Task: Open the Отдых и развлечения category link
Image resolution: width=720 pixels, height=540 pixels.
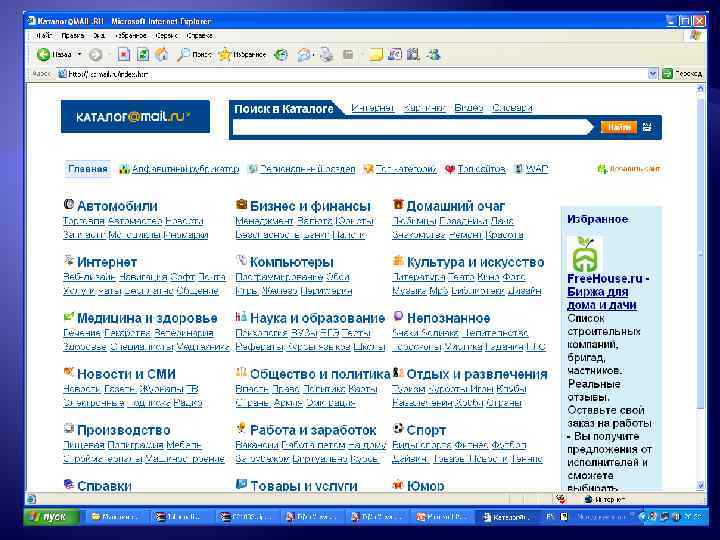Action: pyautogui.click(x=477, y=374)
